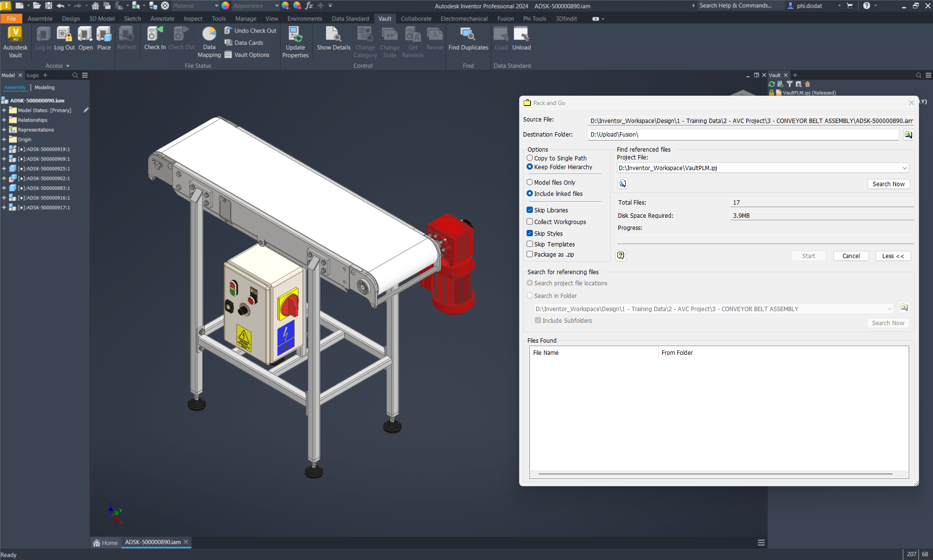This screenshot has height=560, width=933.
Task: Open Vault Options
Action: tap(247, 55)
